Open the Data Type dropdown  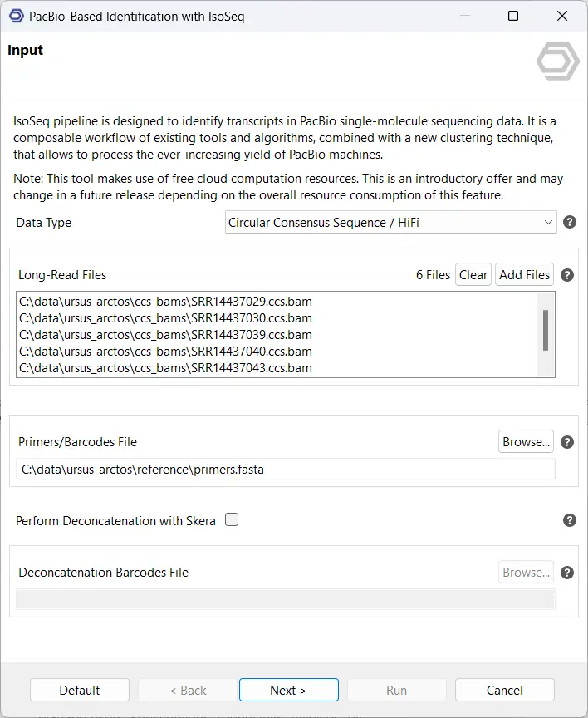point(391,222)
